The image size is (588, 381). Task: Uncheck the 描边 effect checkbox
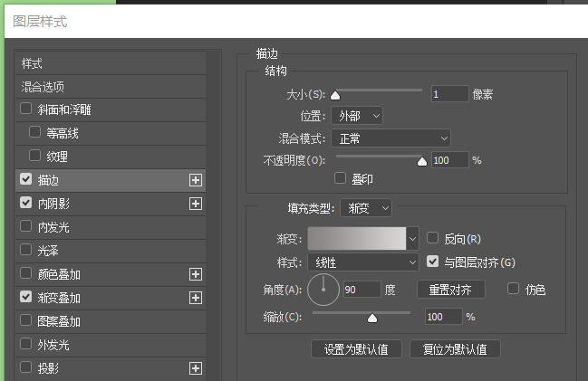(x=26, y=179)
